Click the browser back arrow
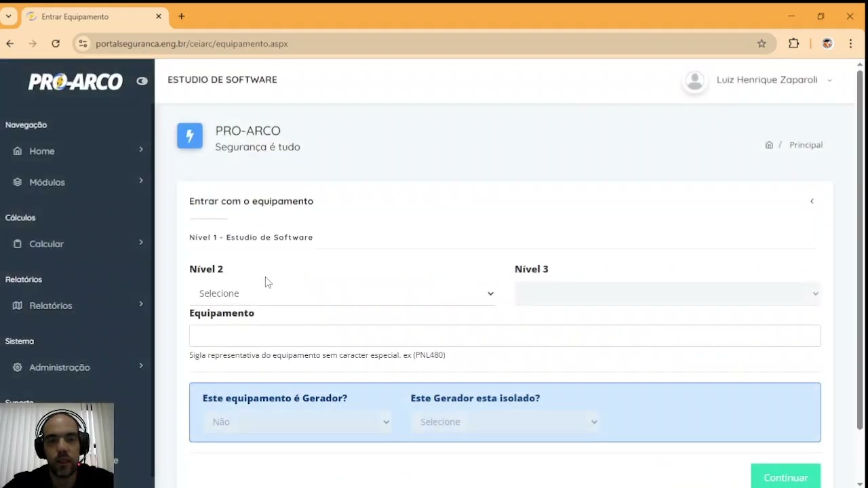This screenshot has width=868, height=488. click(x=9, y=43)
